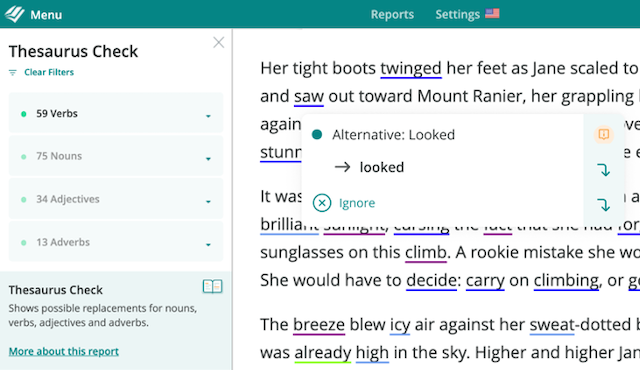Click the underlined word 'twinged'
The width and height of the screenshot is (640, 370).
coord(411,69)
